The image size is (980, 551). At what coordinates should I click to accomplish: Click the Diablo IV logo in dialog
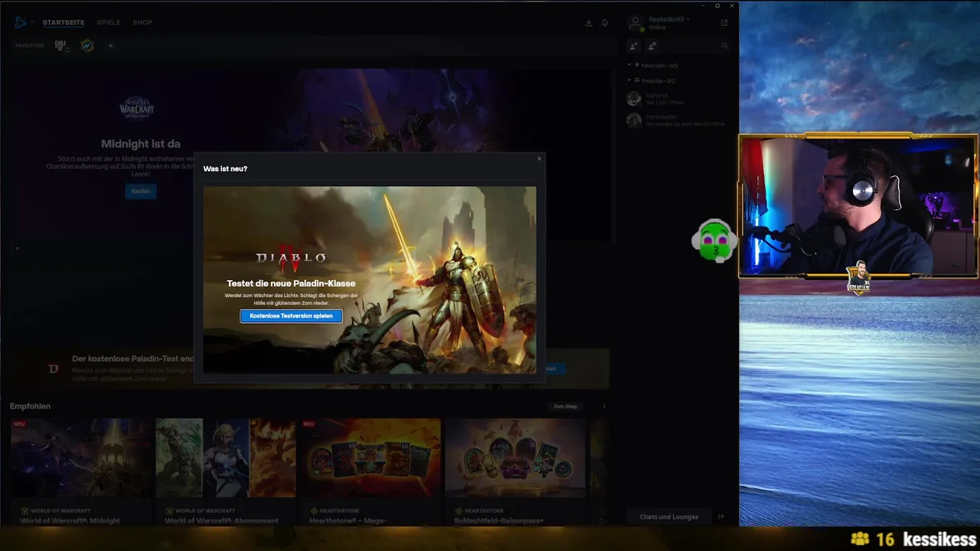(291, 259)
